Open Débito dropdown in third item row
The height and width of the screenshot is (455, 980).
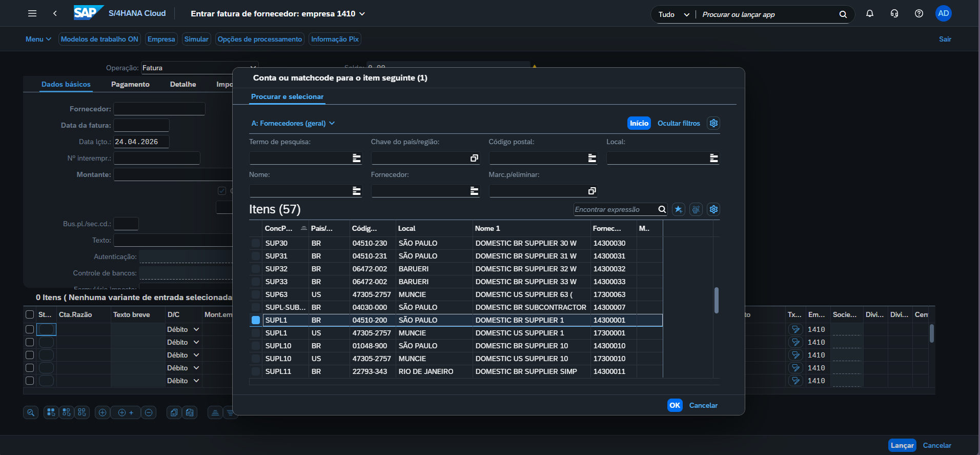coord(196,355)
